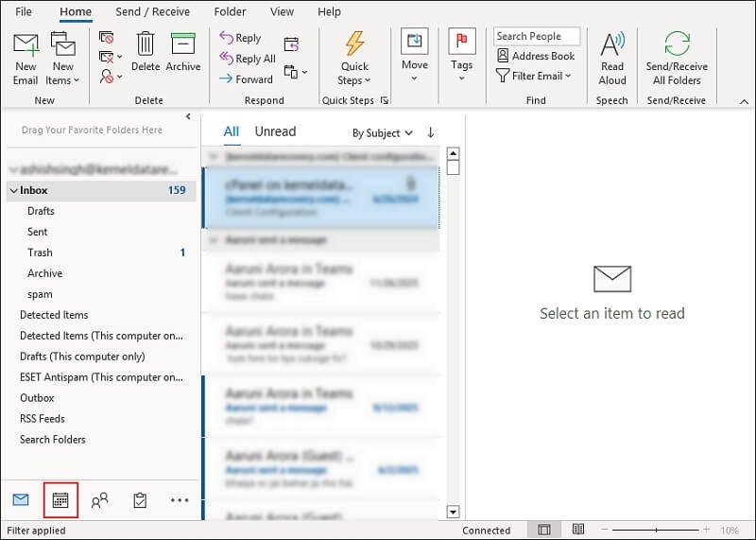Open the Tasks view icon
This screenshot has height=540, width=756.
140,501
